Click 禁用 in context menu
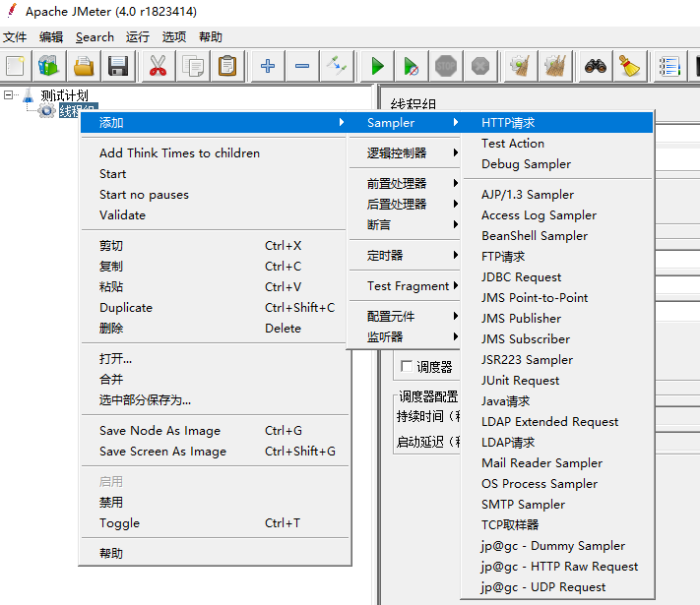Viewport: 700px width, 605px height. [x=214, y=503]
